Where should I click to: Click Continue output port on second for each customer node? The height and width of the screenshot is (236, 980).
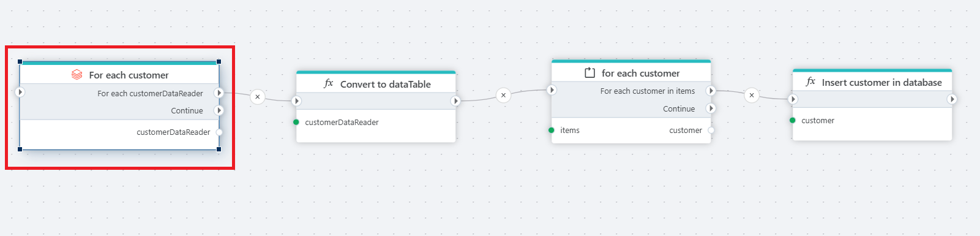click(x=711, y=108)
